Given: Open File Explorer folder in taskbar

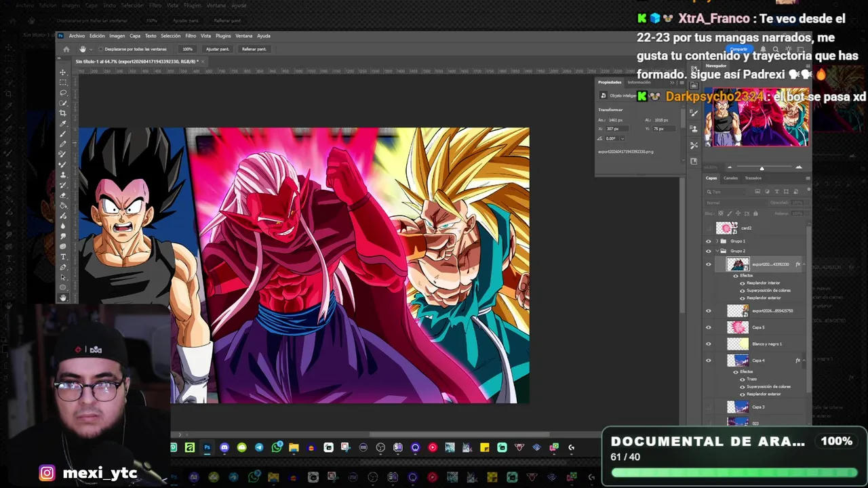Looking at the screenshot, I should pyautogui.click(x=294, y=447).
